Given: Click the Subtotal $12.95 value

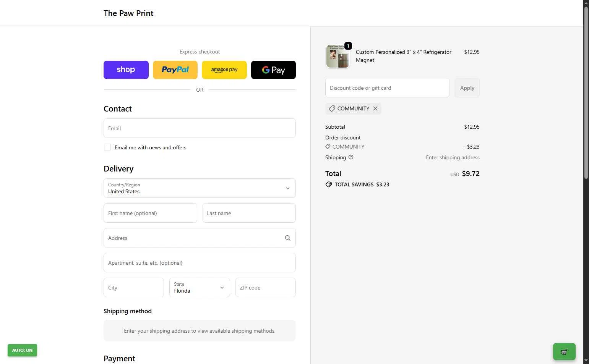Looking at the screenshot, I should click(x=472, y=127).
